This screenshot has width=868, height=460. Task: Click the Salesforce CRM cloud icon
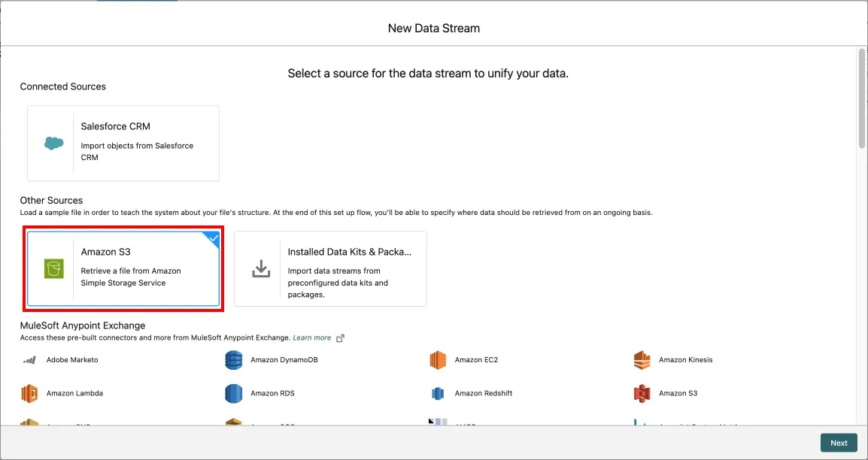(53, 143)
